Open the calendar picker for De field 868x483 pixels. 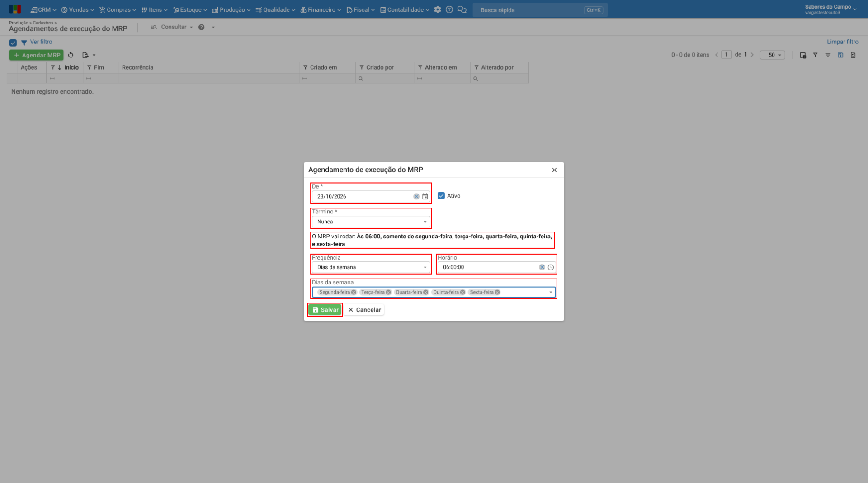pos(425,197)
